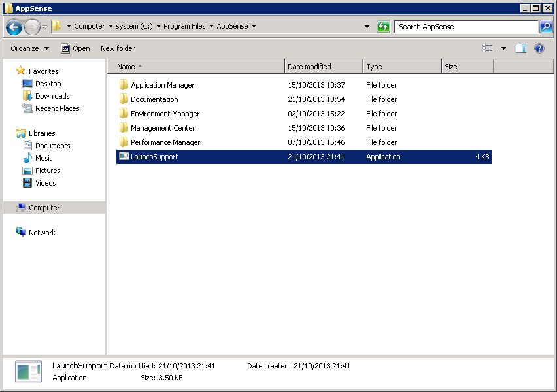Viewport: 557px width, 392px height.
Task: Select the Performance Manager folder name
Action: click(165, 142)
